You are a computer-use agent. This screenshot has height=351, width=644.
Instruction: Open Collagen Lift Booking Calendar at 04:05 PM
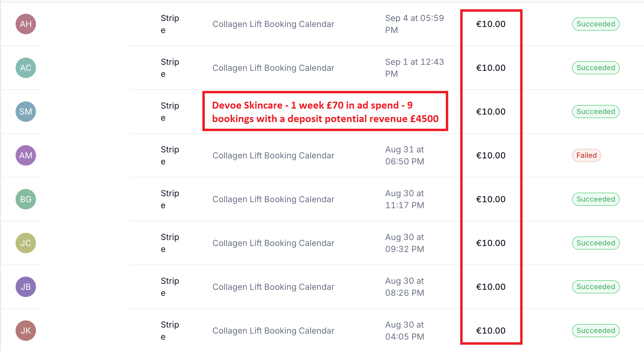(273, 331)
